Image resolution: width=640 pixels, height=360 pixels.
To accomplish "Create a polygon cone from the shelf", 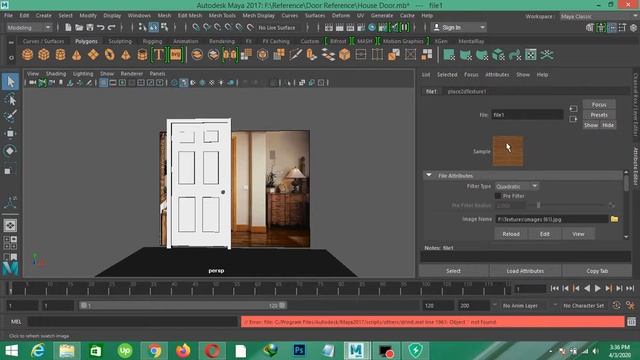I will click(x=76, y=55).
